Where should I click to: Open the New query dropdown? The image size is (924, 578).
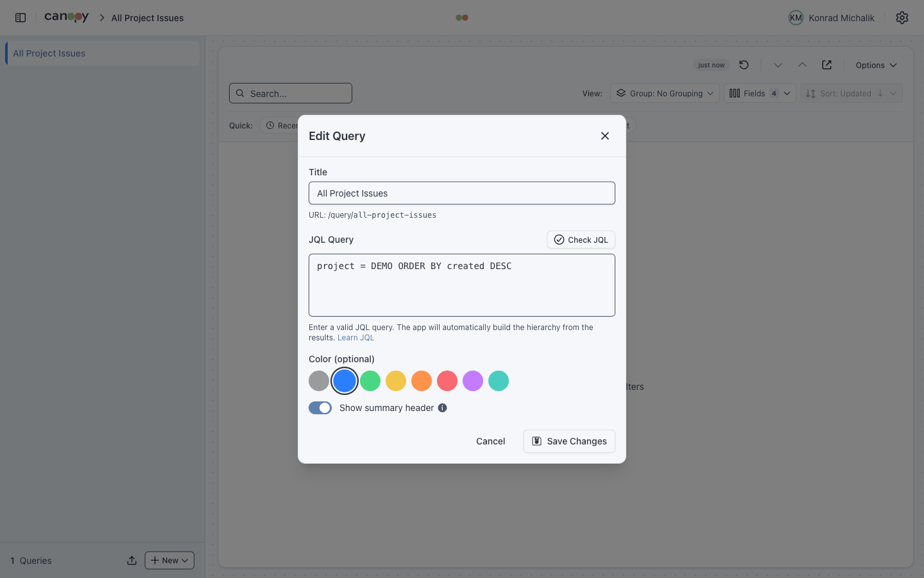pos(169,560)
